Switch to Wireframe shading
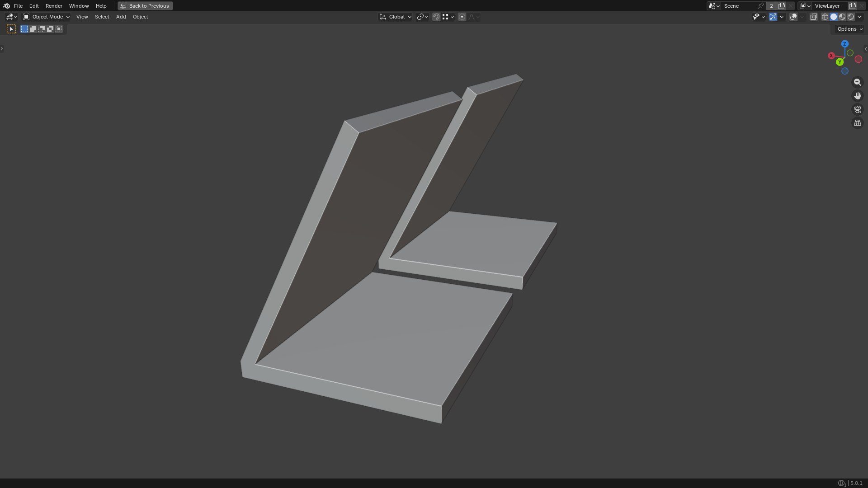 click(825, 17)
